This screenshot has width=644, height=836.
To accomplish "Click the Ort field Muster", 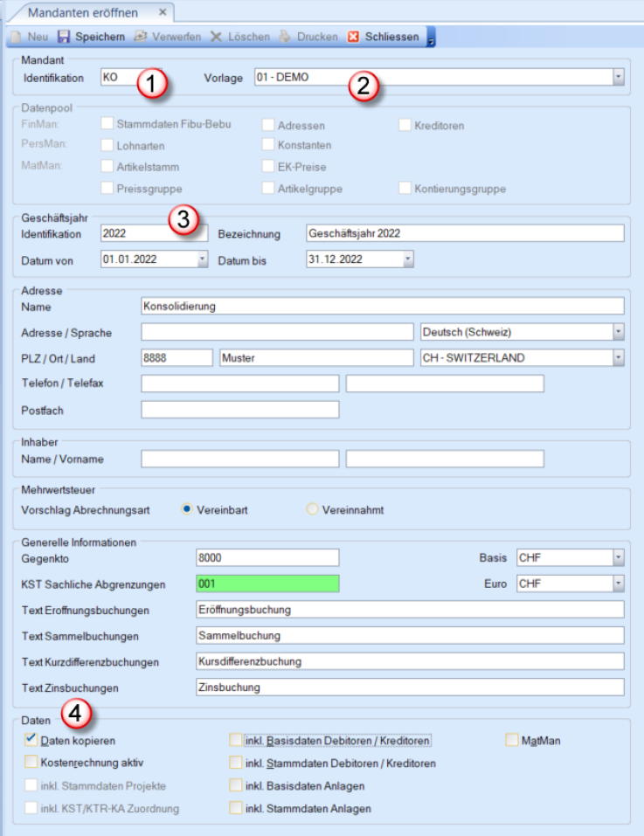I will click(x=316, y=358).
